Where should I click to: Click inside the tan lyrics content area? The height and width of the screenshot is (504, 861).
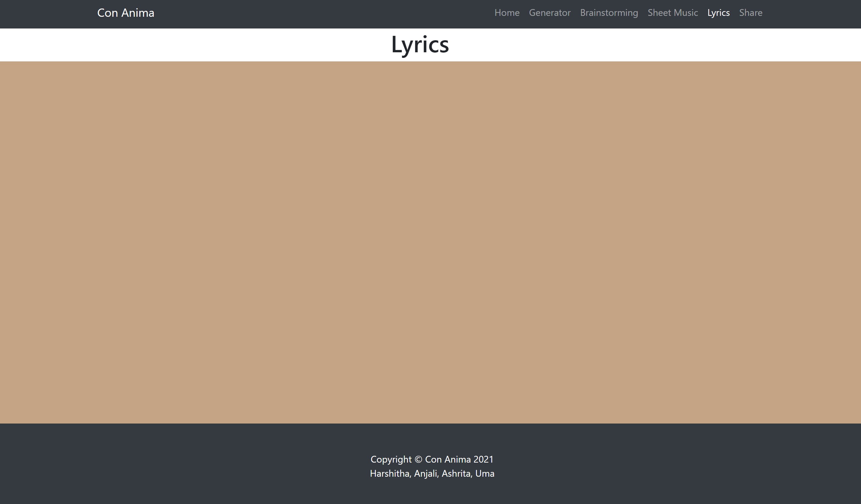click(x=431, y=242)
